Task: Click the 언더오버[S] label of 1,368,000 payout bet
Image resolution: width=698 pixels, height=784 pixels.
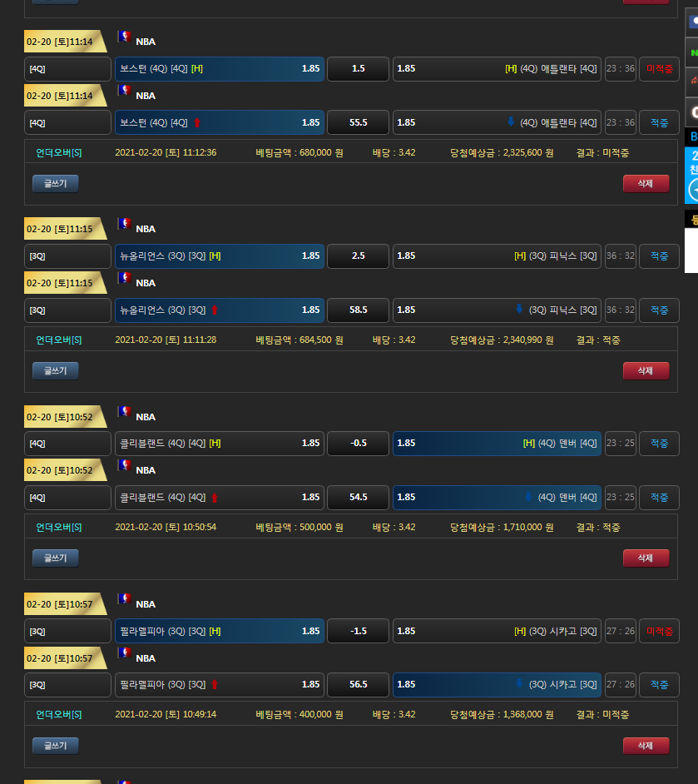Action: pos(59,714)
